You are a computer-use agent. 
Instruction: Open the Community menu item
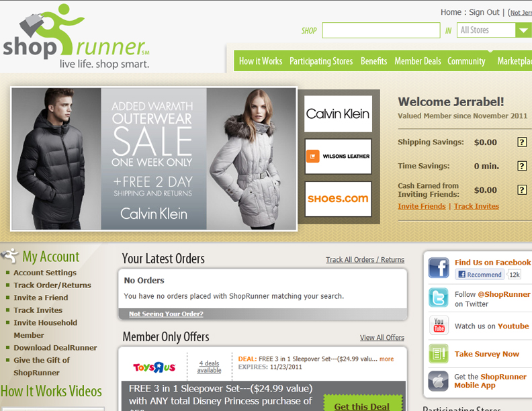click(x=466, y=61)
